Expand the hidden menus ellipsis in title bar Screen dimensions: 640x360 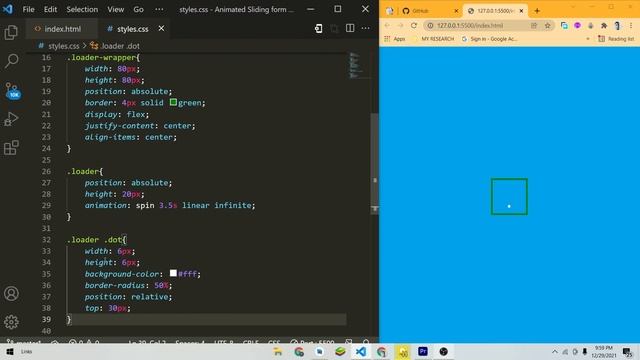click(x=159, y=9)
